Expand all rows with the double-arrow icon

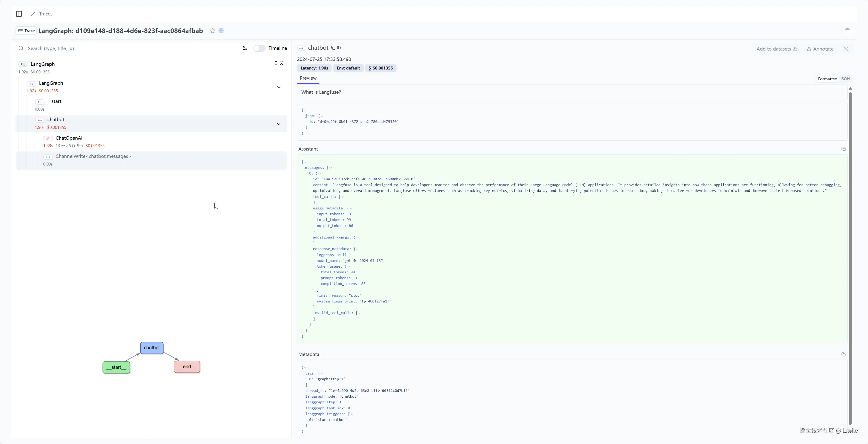coord(276,63)
